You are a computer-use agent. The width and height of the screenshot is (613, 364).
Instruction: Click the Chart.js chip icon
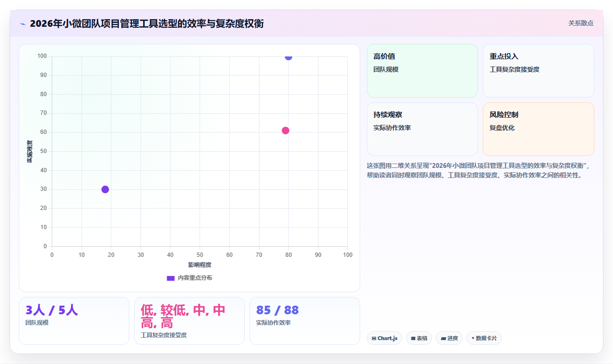374,338
